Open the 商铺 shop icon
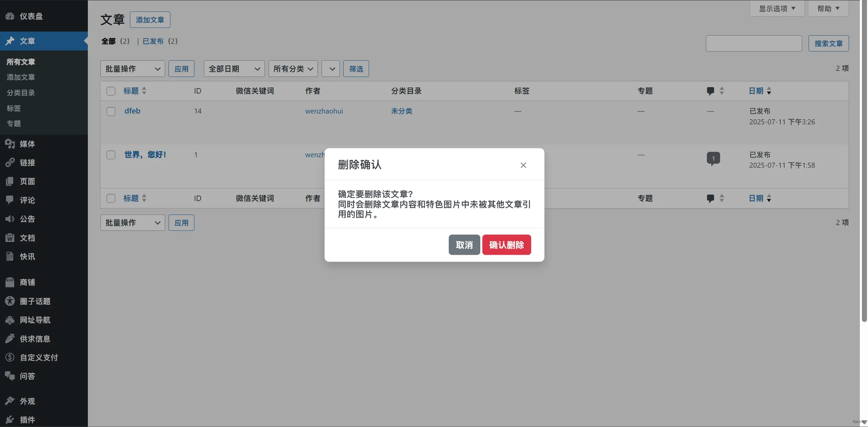 (10, 282)
